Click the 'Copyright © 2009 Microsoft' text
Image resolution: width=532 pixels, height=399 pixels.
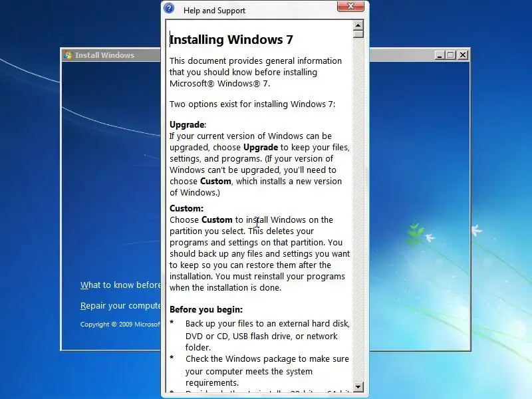[x=121, y=325]
